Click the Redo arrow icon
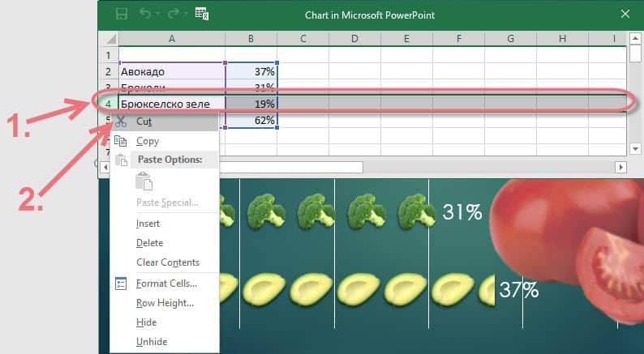644x354 pixels. pos(174,14)
